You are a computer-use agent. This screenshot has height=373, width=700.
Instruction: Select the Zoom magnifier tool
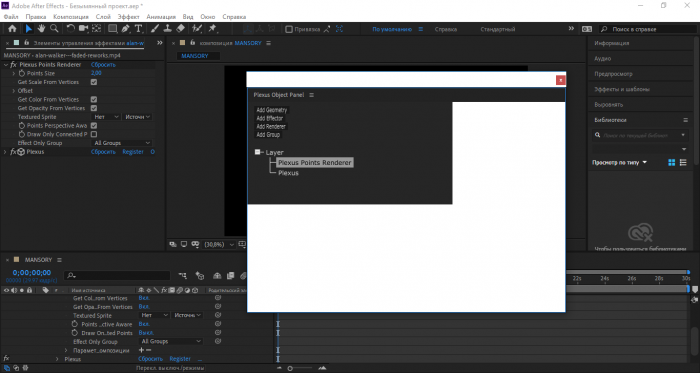(x=54, y=29)
